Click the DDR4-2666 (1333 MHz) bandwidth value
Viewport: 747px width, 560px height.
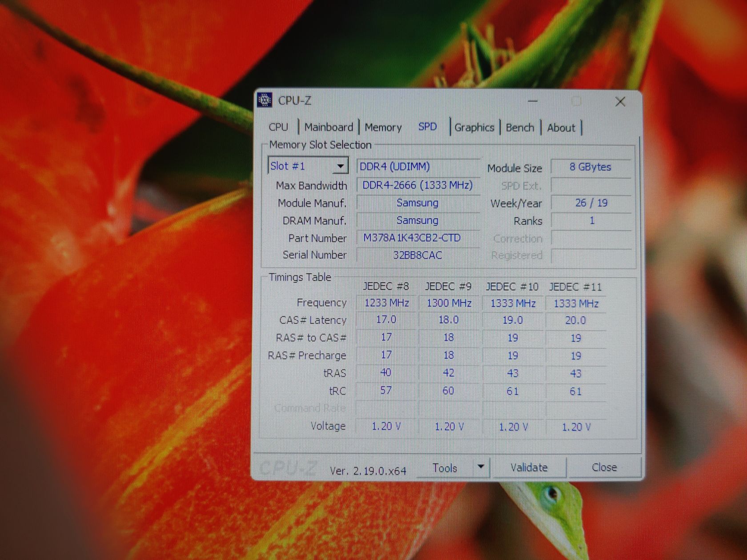pos(418,185)
